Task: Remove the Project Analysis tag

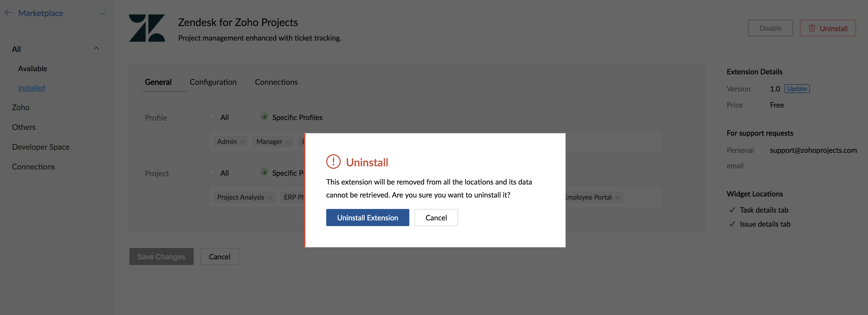Action: tap(270, 198)
